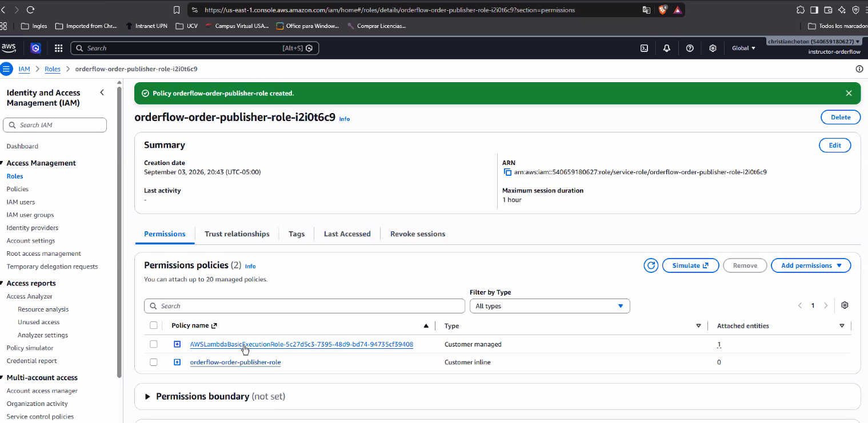The image size is (868, 423).
Task: Expand the AWSLambdaBasicExecutionRole policy row details
Action: (177, 344)
